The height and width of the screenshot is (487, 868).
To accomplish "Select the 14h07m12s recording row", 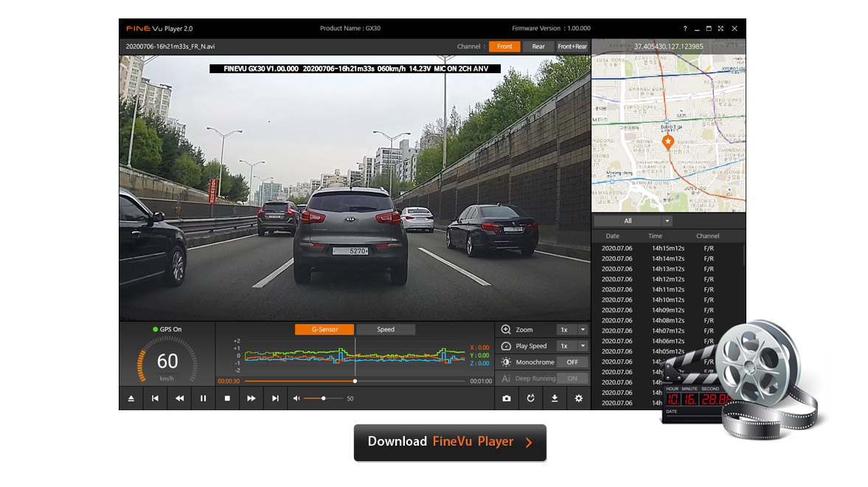I will (667, 331).
